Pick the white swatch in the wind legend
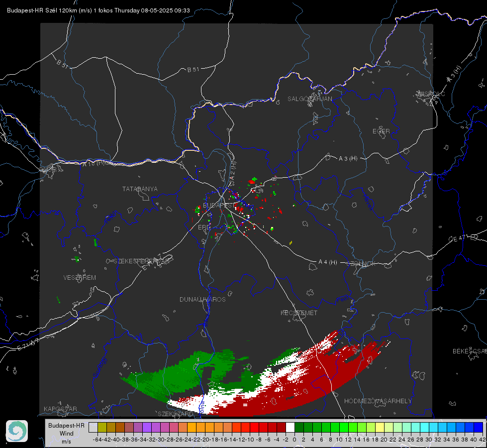Image resolution: width=487 pixels, height=448 pixels. (290, 428)
